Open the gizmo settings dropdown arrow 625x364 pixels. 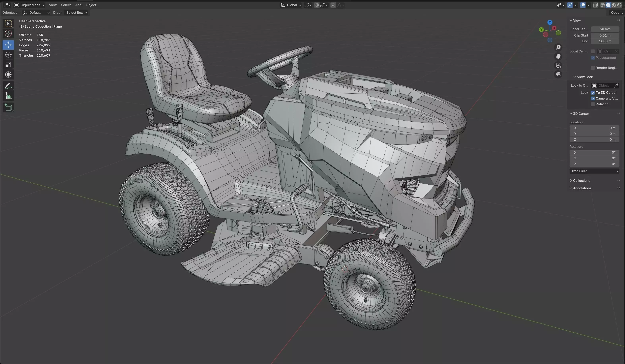coord(575,5)
